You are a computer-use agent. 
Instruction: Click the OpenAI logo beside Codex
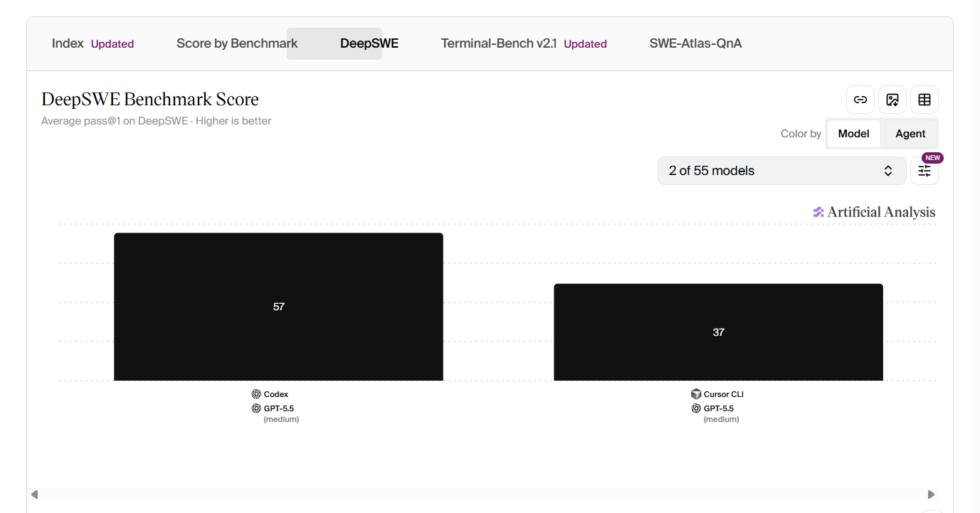pyautogui.click(x=256, y=394)
